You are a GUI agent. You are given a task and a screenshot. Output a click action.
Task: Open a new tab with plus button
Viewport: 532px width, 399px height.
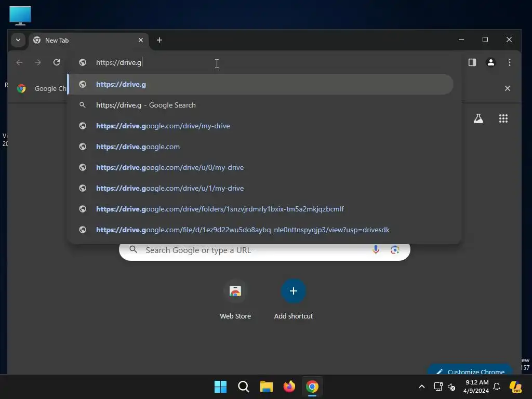pos(159,40)
